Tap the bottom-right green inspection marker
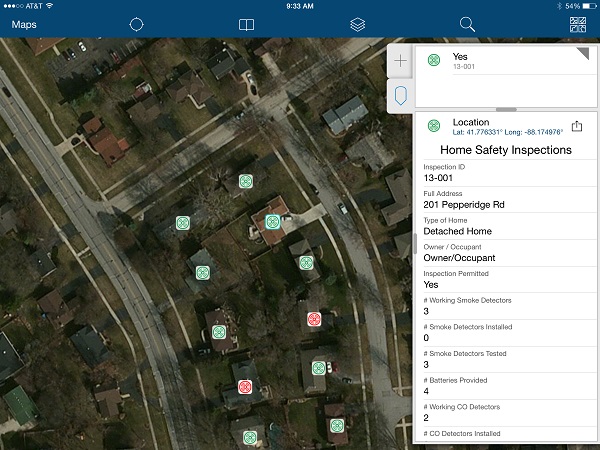This screenshot has height=450, width=600. [x=337, y=426]
